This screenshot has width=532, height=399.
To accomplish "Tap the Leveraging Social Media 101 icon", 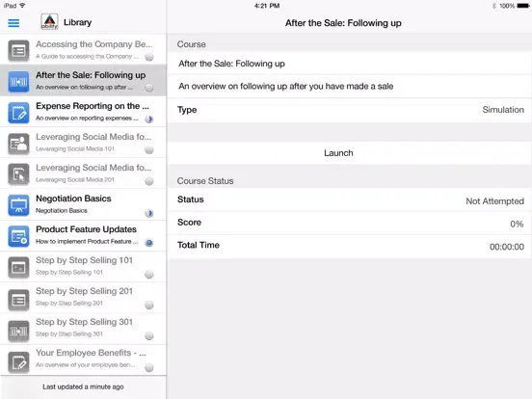I will (18, 144).
